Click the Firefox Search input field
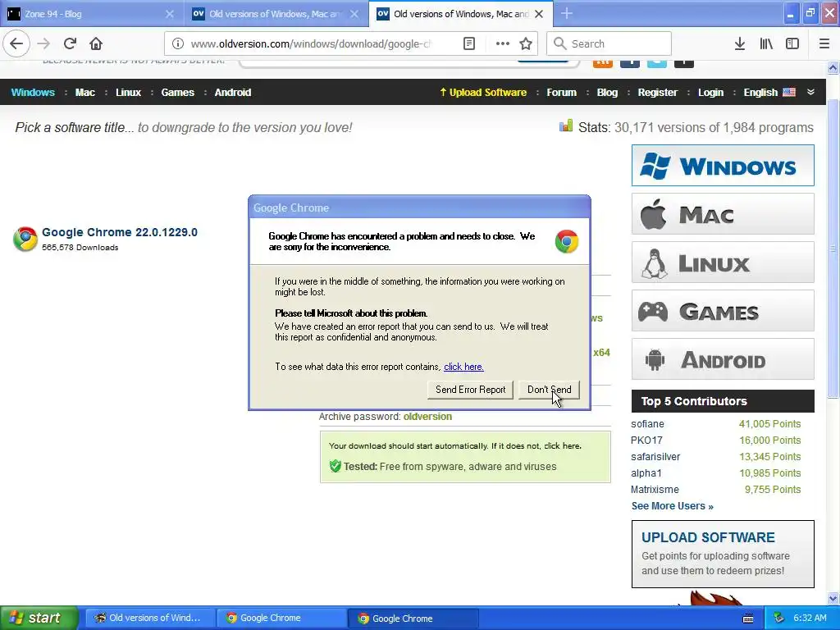 609,43
